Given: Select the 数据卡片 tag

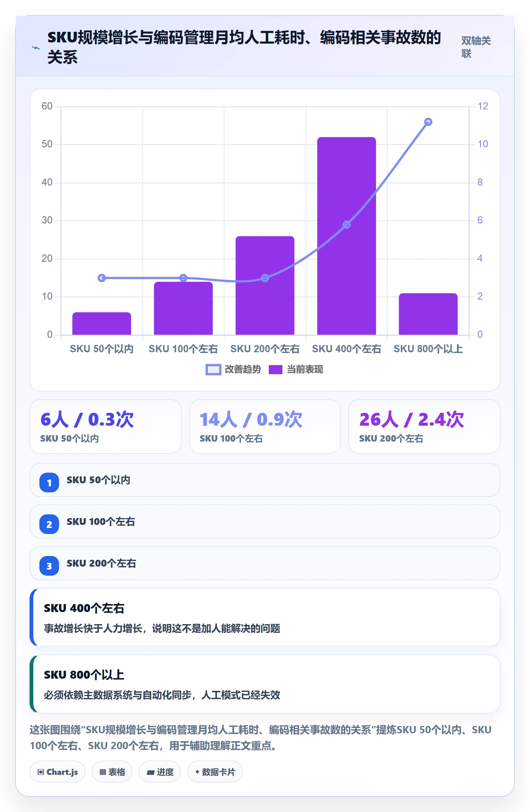Looking at the screenshot, I should (x=215, y=772).
